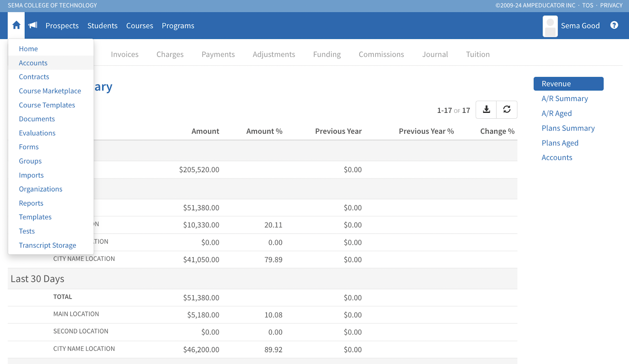Click the refresh table icon button
This screenshot has width=629, height=364.
pos(507,110)
